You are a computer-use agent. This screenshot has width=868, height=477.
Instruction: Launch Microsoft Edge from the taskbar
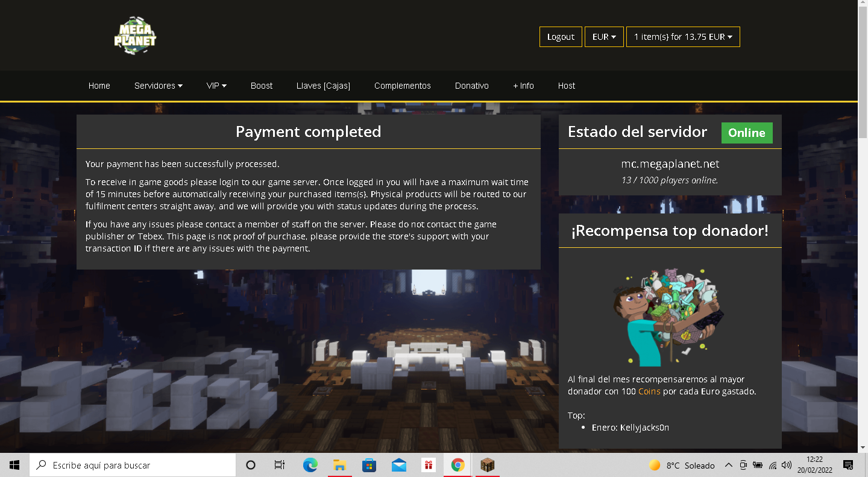[x=310, y=465]
